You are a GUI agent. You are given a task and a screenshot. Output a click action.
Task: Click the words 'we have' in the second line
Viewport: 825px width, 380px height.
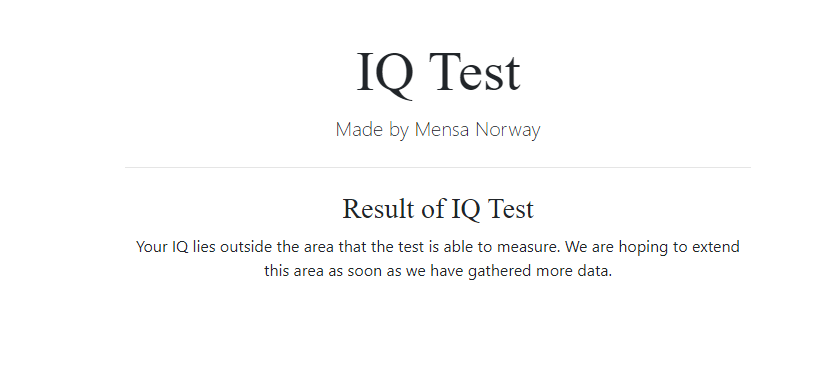point(434,271)
